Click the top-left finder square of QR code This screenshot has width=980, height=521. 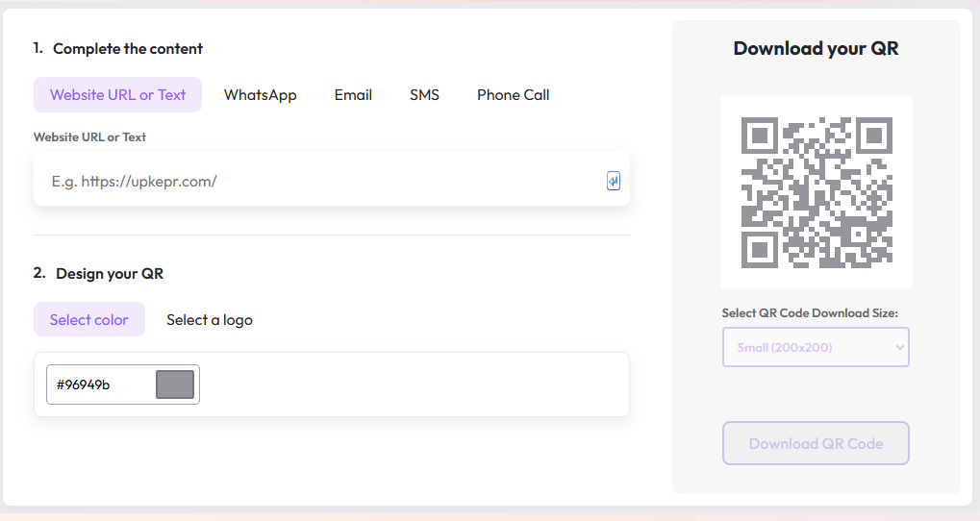click(x=761, y=136)
